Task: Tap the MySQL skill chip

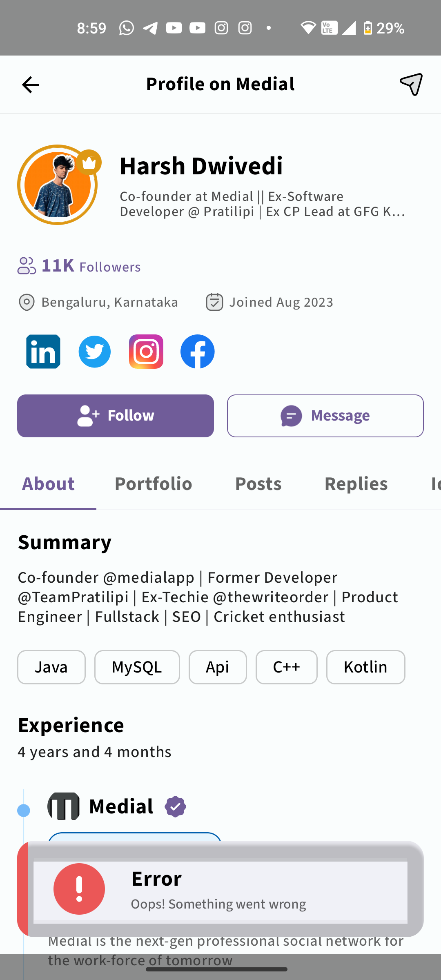Action: [137, 667]
